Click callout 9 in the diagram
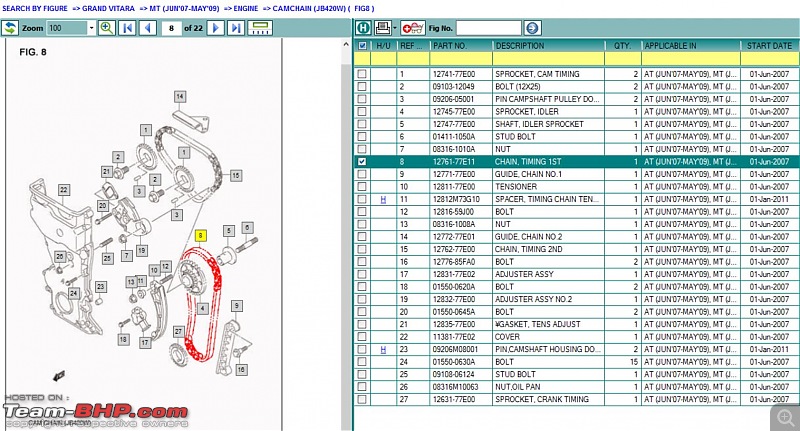800x431 pixels. (236, 306)
